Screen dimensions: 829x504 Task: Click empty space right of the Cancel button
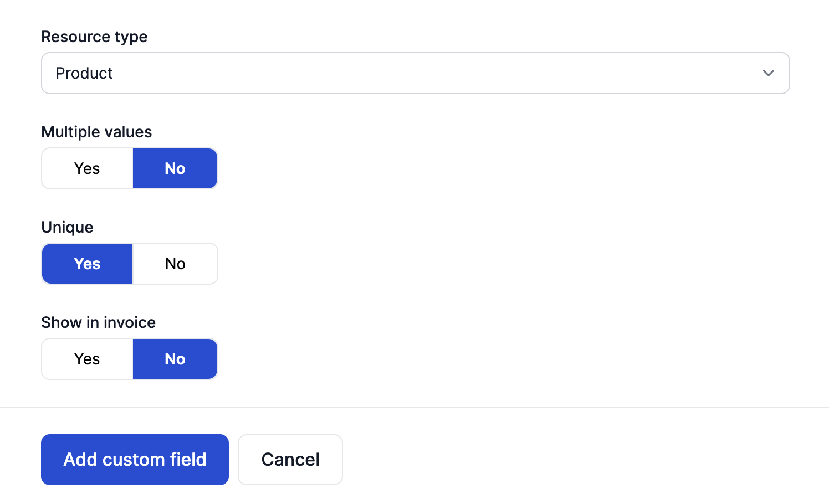554,460
